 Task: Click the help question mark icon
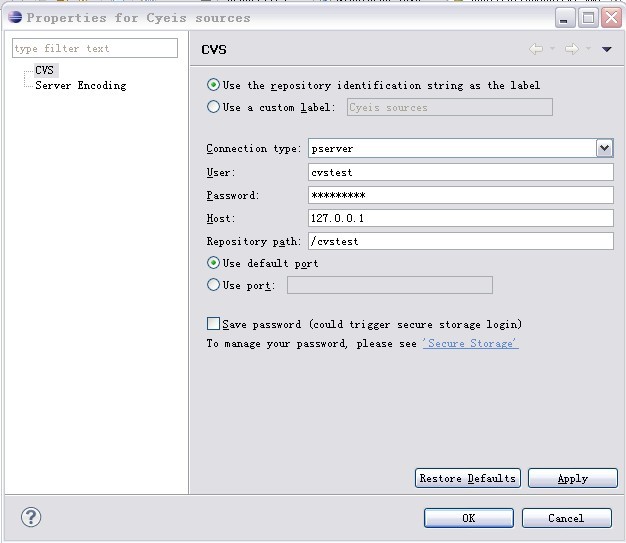click(30, 517)
